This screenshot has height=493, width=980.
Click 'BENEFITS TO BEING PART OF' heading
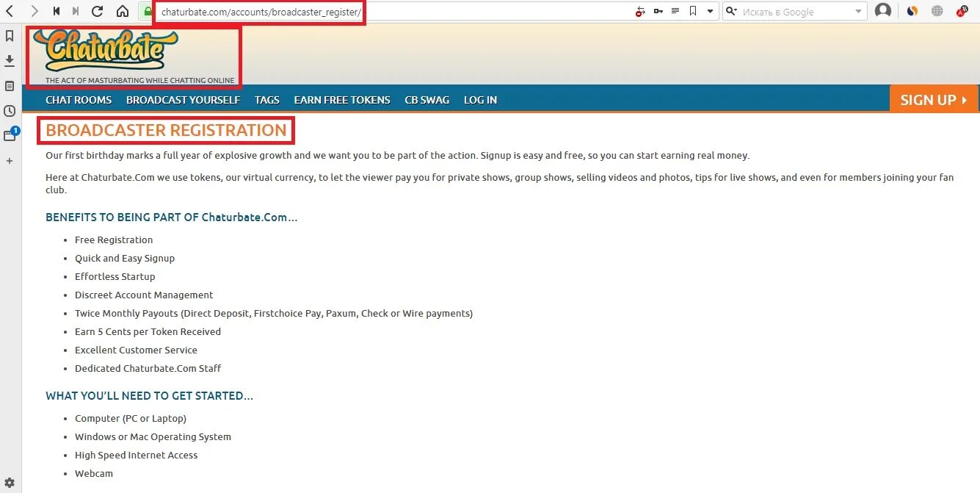click(x=171, y=217)
